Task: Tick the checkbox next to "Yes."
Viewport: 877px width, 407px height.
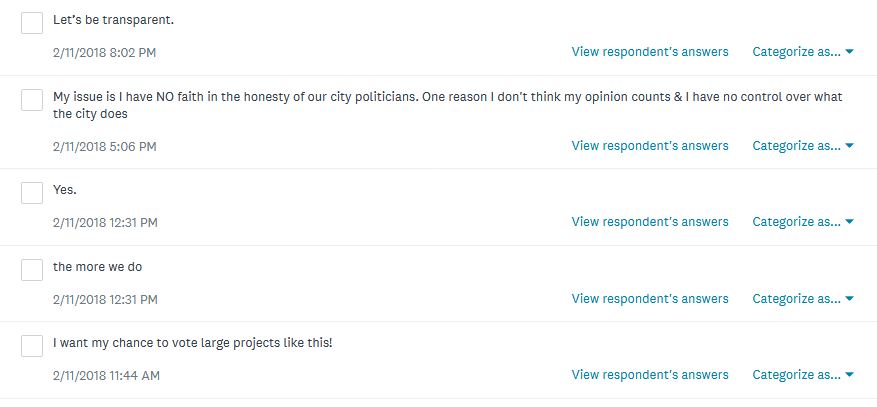Action: tap(32, 193)
